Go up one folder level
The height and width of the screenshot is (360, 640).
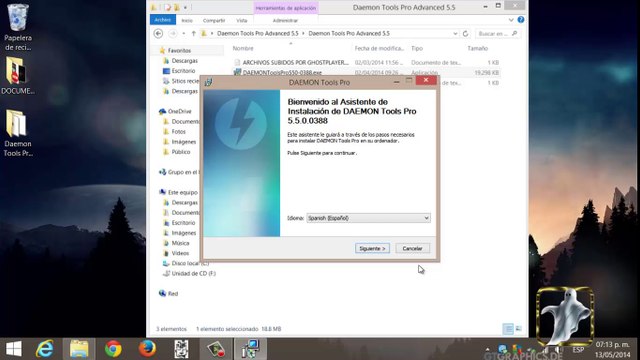(193, 33)
